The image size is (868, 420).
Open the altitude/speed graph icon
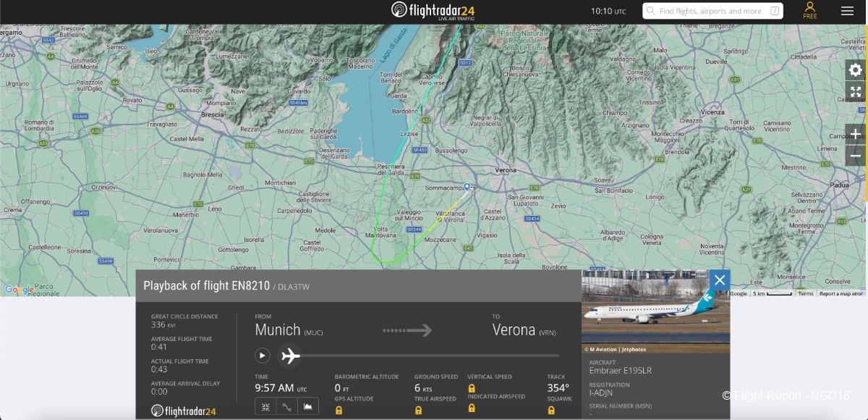[307, 407]
